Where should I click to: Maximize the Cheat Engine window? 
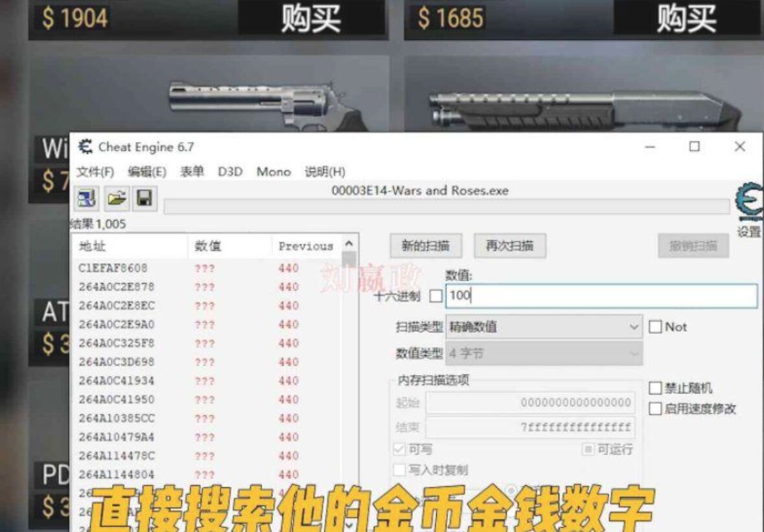point(694,146)
